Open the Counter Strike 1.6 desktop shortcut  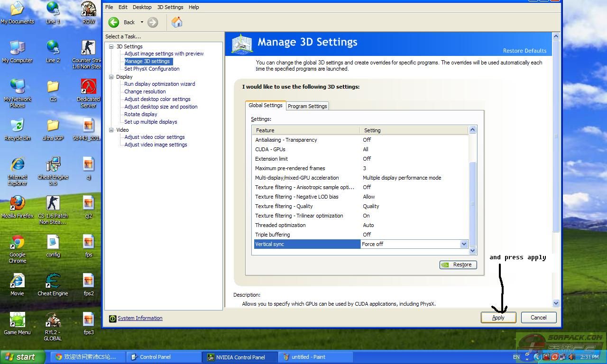tap(88, 48)
